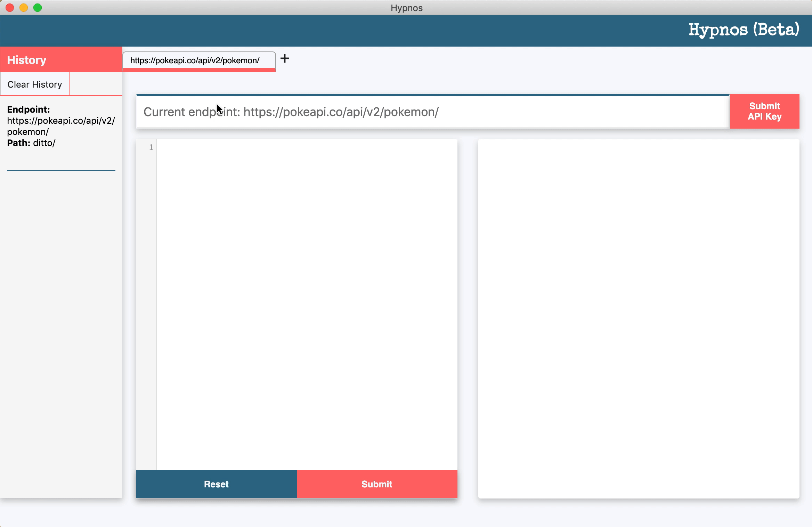Image resolution: width=812 pixels, height=527 pixels.
Task: Close the Hypnos window
Action: point(10,8)
